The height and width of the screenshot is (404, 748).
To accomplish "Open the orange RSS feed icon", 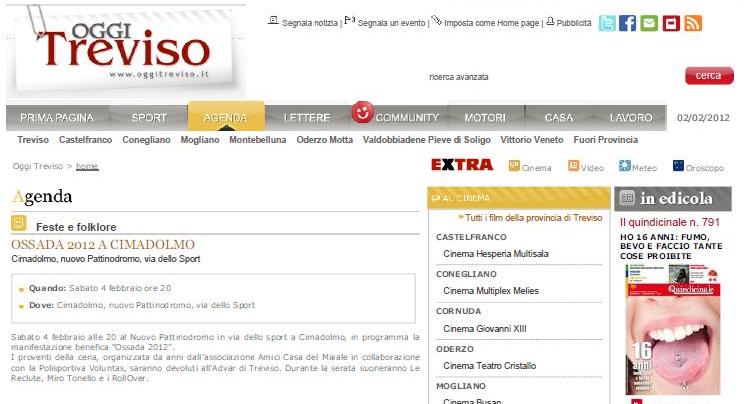I will [693, 23].
